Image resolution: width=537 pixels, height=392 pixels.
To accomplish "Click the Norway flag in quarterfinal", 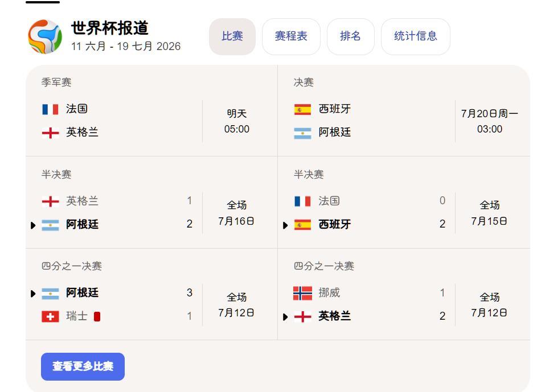I will pyautogui.click(x=303, y=293).
